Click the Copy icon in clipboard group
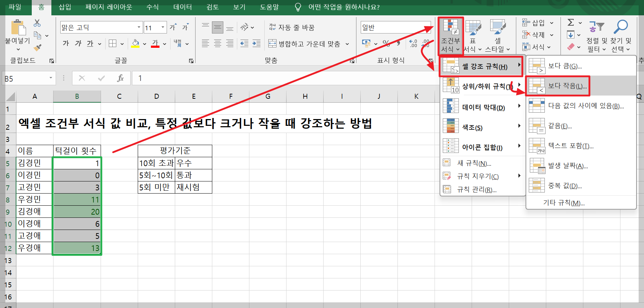This screenshot has height=308, width=644. coord(37,35)
